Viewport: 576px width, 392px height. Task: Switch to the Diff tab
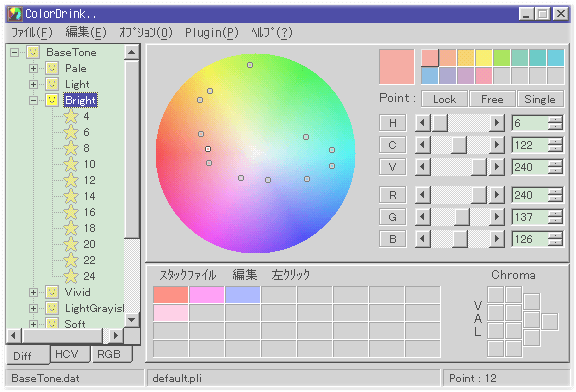pos(28,355)
